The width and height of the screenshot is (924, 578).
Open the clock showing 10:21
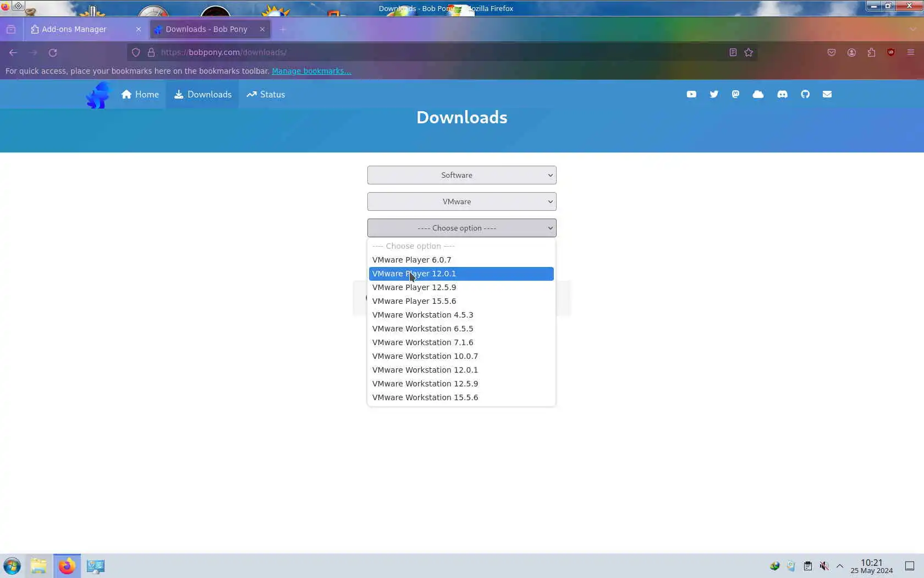coord(872,566)
